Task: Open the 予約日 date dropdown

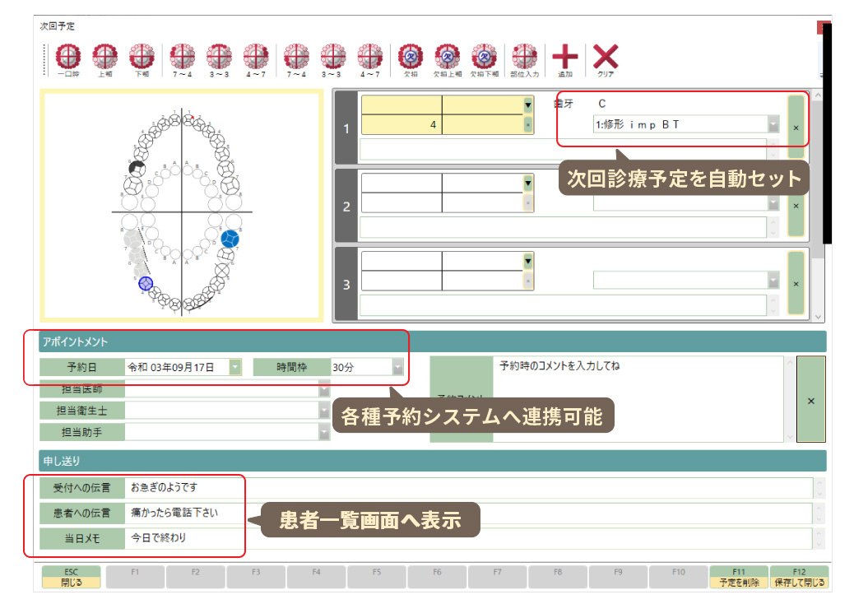Action: pyautogui.click(x=236, y=367)
